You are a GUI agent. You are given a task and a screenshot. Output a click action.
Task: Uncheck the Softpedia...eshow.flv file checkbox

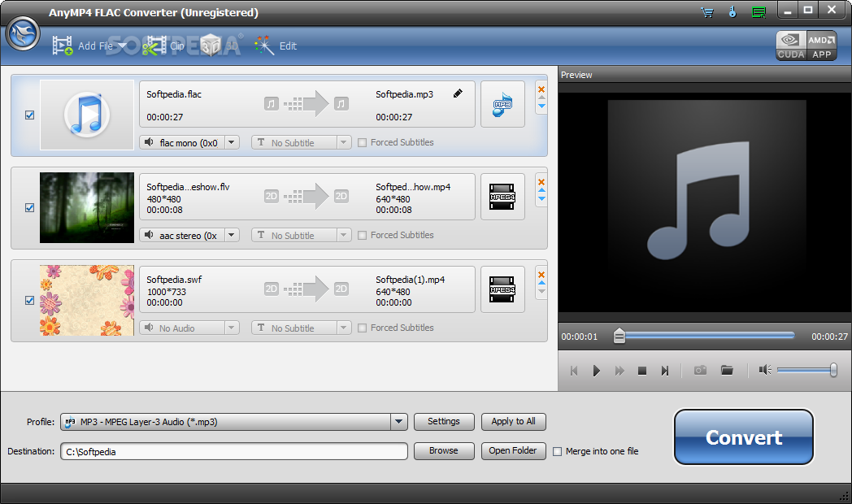[30, 207]
